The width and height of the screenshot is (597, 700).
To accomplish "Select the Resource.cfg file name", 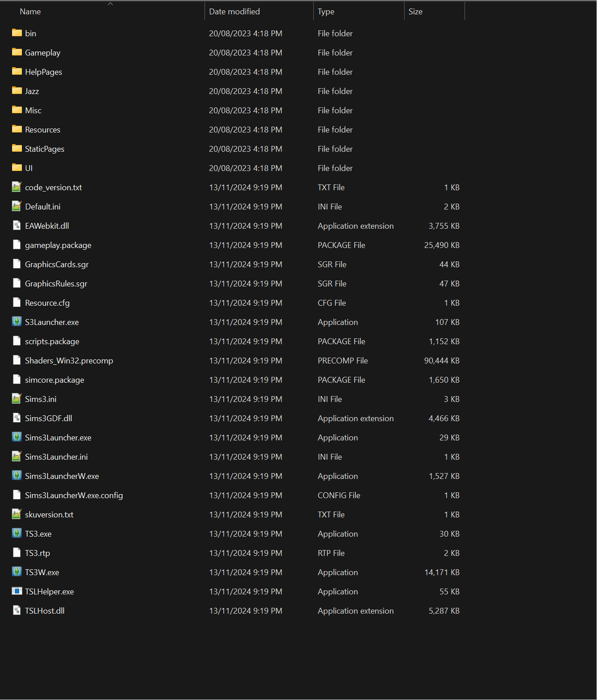I will click(47, 303).
